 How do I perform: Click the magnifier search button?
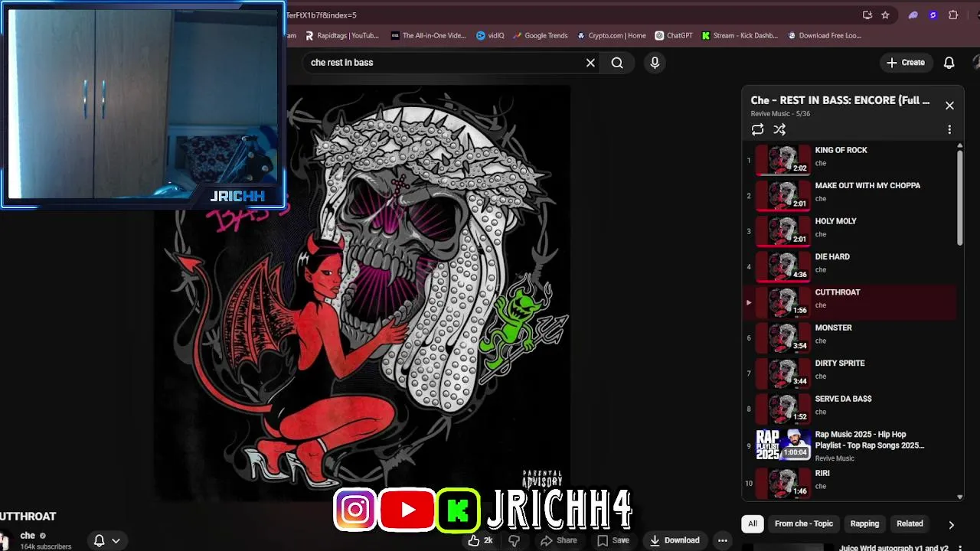(x=617, y=63)
